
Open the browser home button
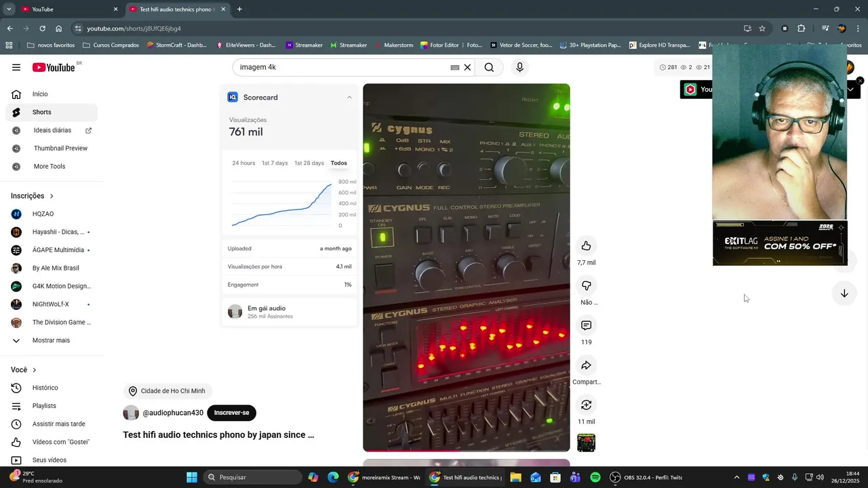point(59,28)
